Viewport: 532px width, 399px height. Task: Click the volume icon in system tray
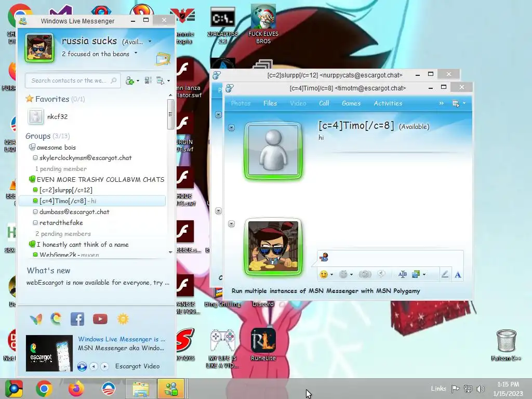click(480, 389)
